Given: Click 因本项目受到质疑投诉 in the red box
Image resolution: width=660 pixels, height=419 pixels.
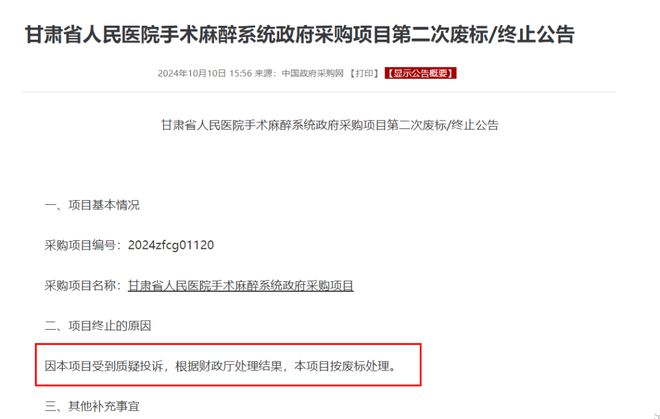Looking at the screenshot, I should click(104, 366).
